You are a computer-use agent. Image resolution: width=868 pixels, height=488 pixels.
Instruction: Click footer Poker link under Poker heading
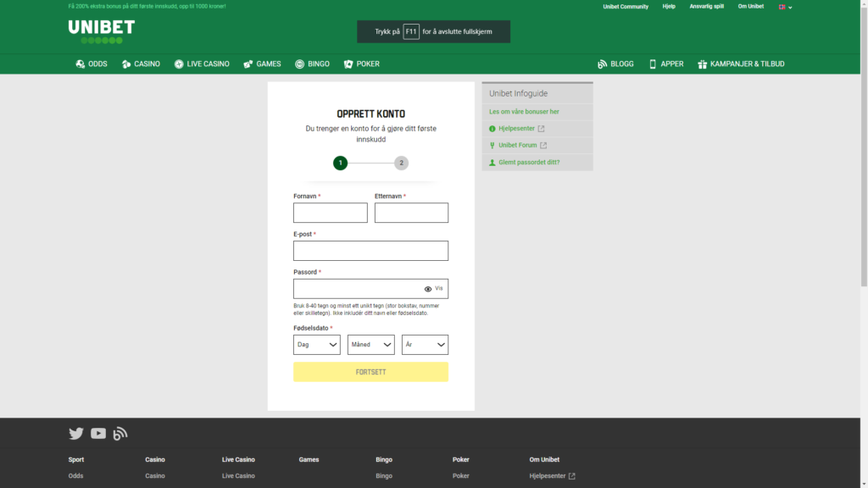point(460,476)
